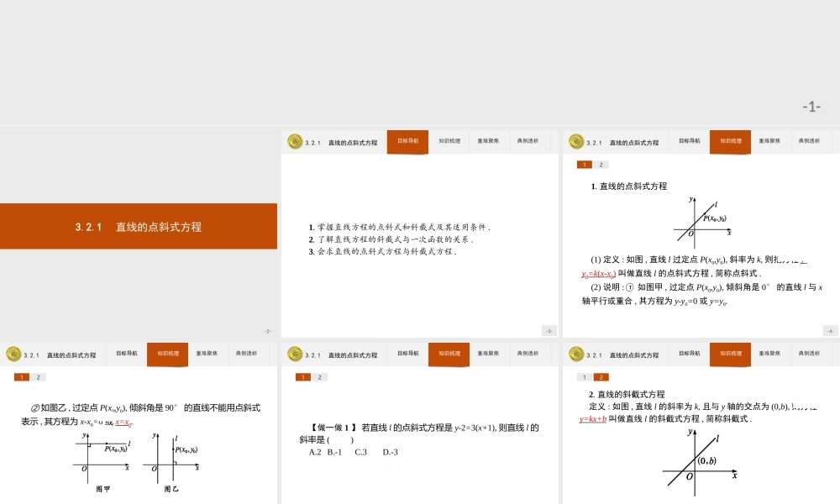Go to 重难聚焦 on the 斜截式方程 slide
Viewport: 840px width, 504px height.
769,354
